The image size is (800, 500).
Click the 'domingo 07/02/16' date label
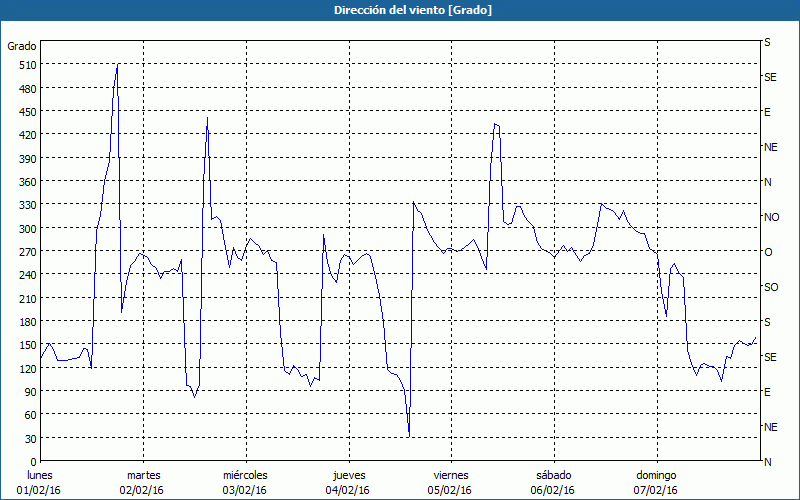[655, 482]
